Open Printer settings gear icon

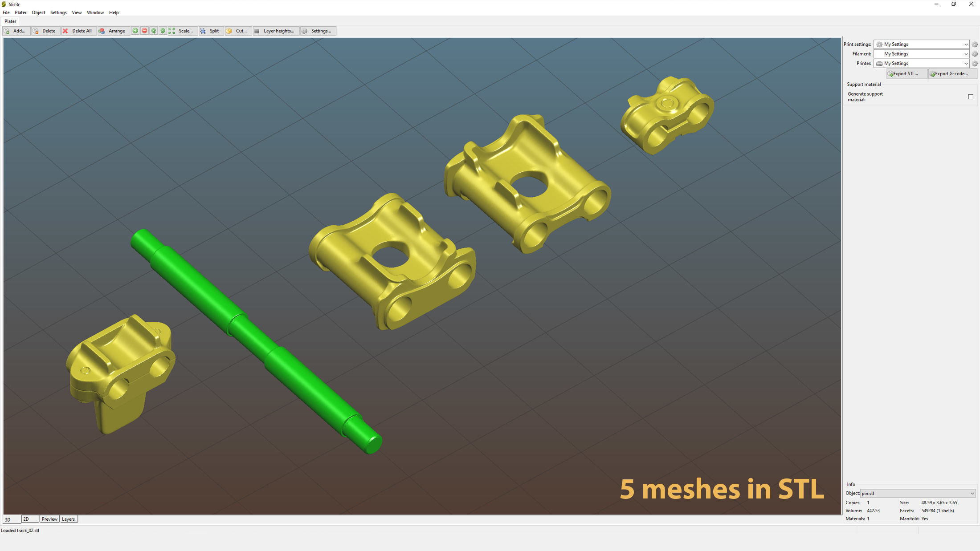[x=975, y=64]
